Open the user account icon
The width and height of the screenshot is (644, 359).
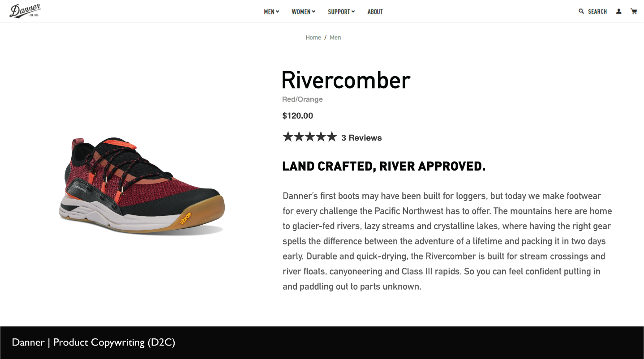(619, 11)
